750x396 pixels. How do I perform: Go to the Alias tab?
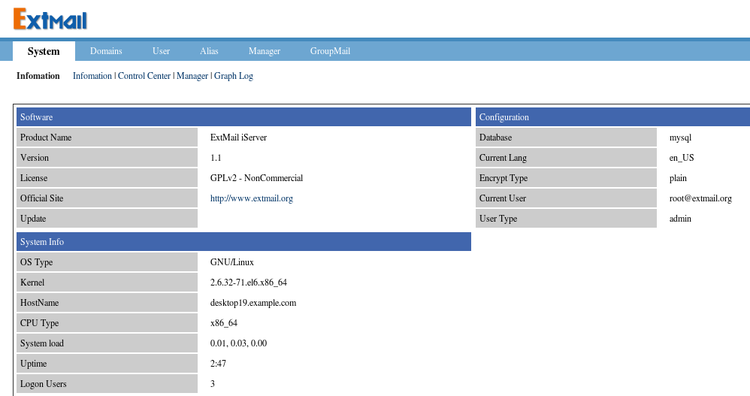point(209,51)
